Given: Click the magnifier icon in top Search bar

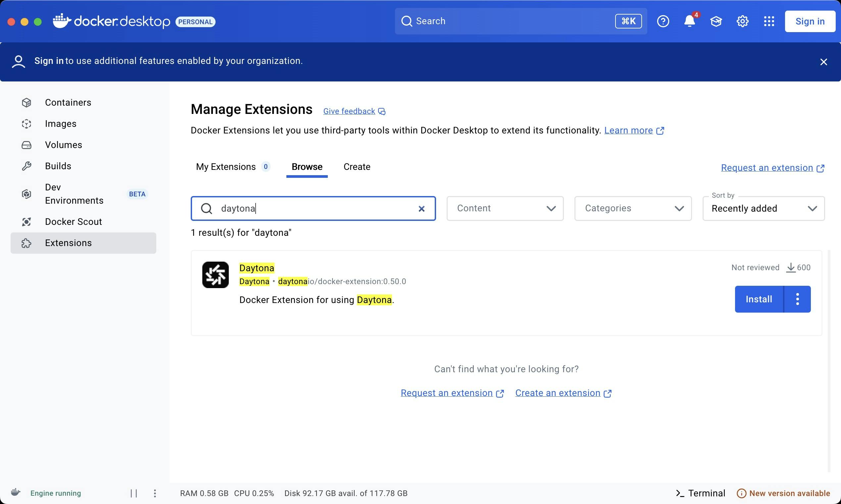Looking at the screenshot, I should [406, 21].
